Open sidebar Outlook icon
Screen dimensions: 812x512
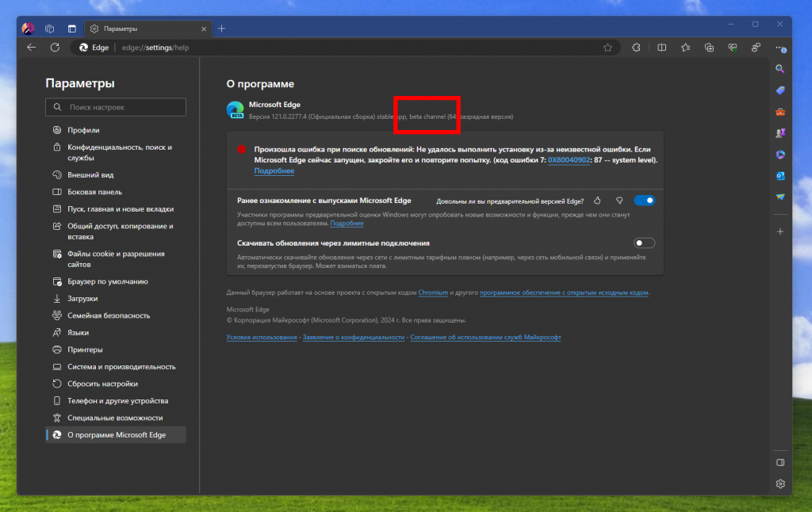780,176
